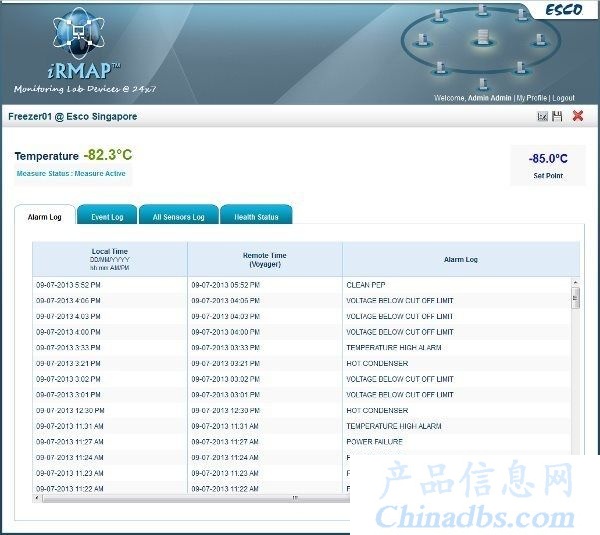Select remote time 09-07-2013 03:02 PM
The image size is (600, 535).
[x=225, y=379]
